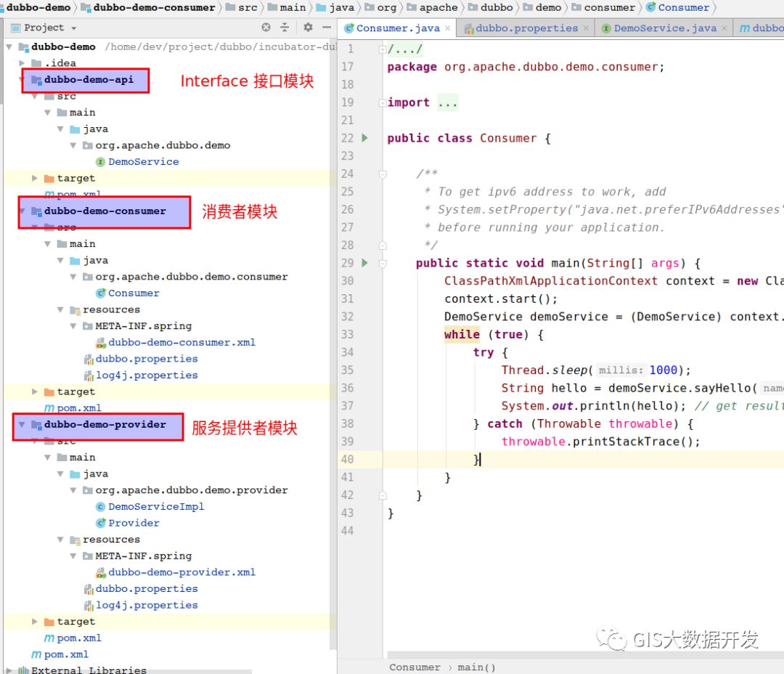The width and height of the screenshot is (784, 674).
Task: Open DemoServiceImpl class
Action: point(156,506)
